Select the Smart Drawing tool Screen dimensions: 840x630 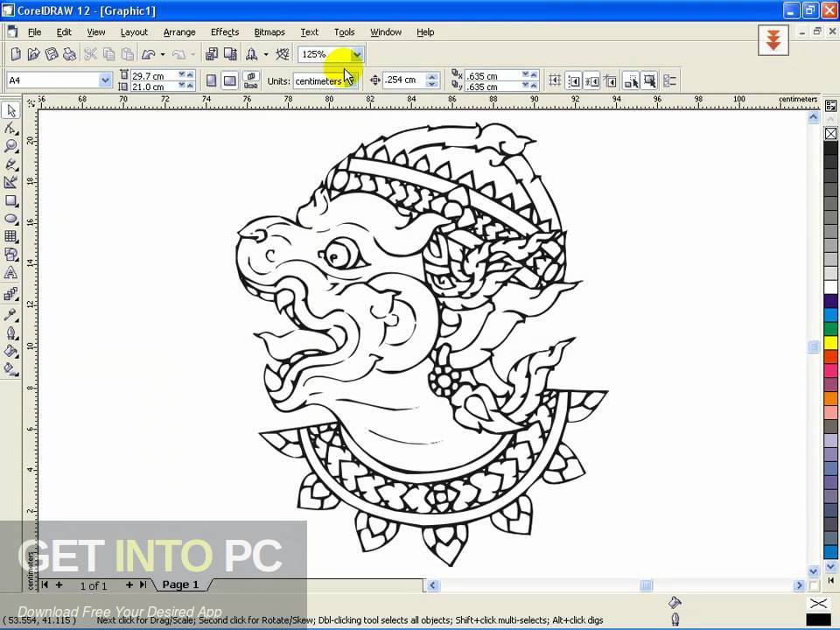tap(10, 182)
